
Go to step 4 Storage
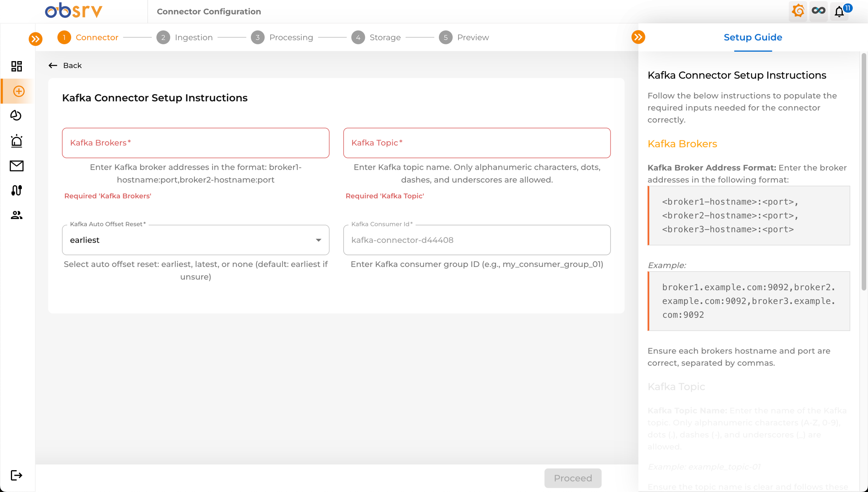[x=376, y=37]
